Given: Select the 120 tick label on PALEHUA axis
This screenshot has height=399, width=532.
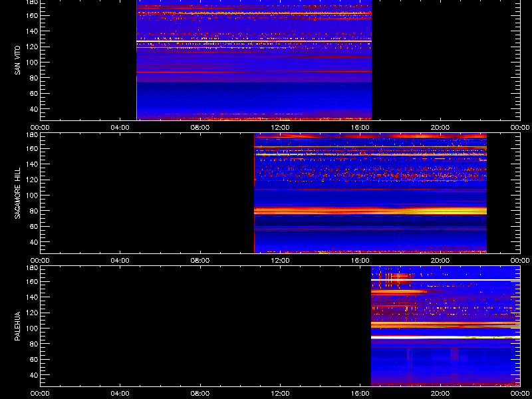Looking at the screenshot, I should click(33, 313).
